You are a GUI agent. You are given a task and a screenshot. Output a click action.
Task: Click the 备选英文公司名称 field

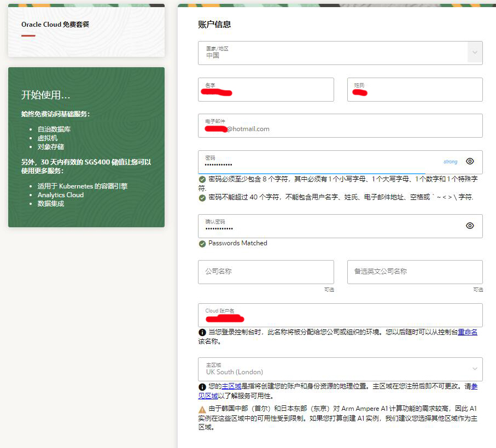point(415,272)
